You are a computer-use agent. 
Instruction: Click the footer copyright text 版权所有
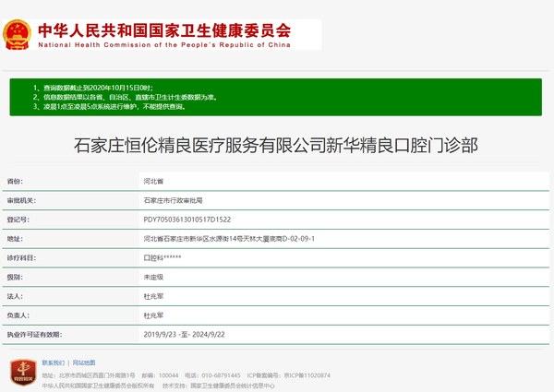tap(98, 386)
